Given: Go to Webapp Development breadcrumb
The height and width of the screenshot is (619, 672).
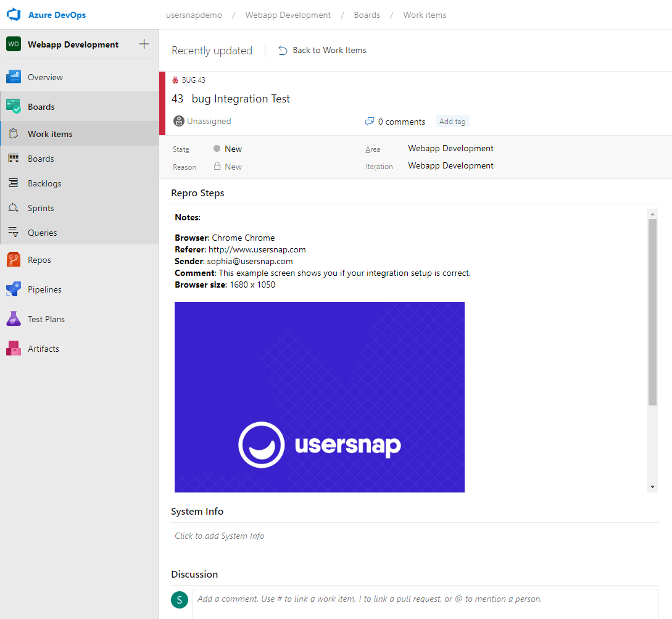Looking at the screenshot, I should pos(288,15).
